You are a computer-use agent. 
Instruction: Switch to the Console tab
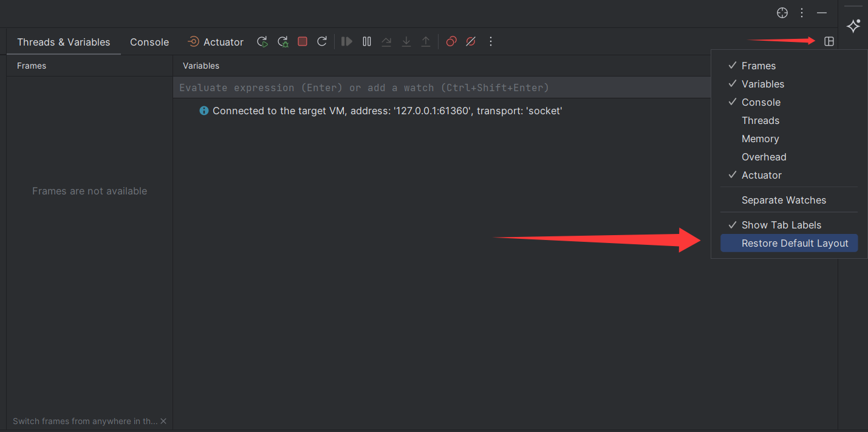tap(149, 41)
